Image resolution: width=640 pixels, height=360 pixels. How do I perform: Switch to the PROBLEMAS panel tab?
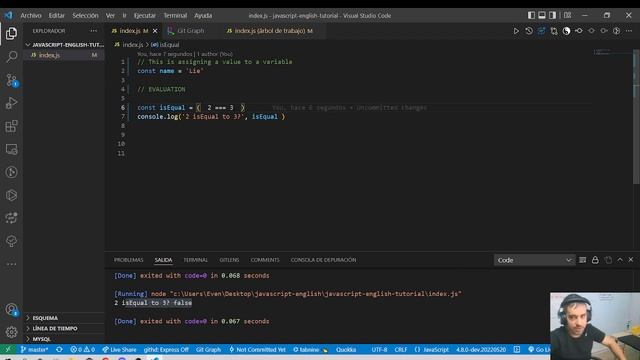[x=129, y=260]
